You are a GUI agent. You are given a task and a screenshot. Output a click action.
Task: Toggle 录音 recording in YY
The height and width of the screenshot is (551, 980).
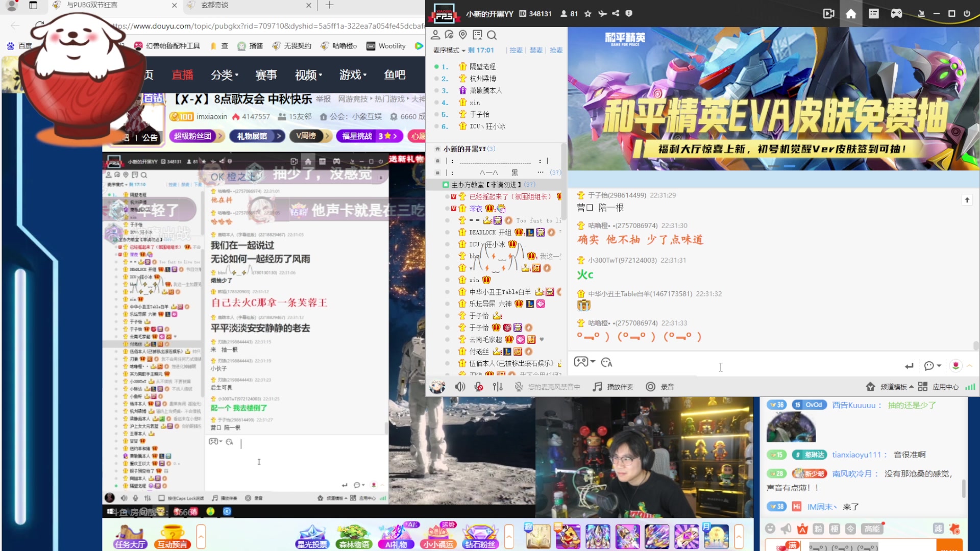tap(660, 387)
